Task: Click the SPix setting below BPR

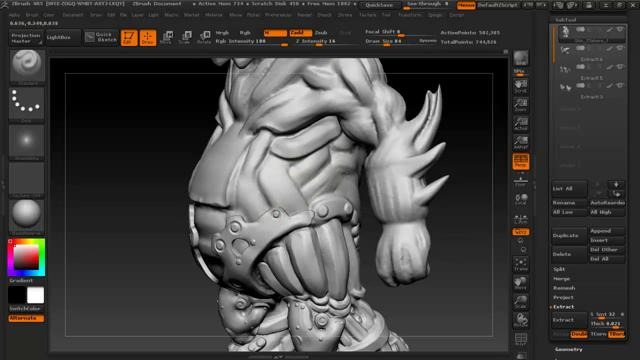Action: (520, 71)
